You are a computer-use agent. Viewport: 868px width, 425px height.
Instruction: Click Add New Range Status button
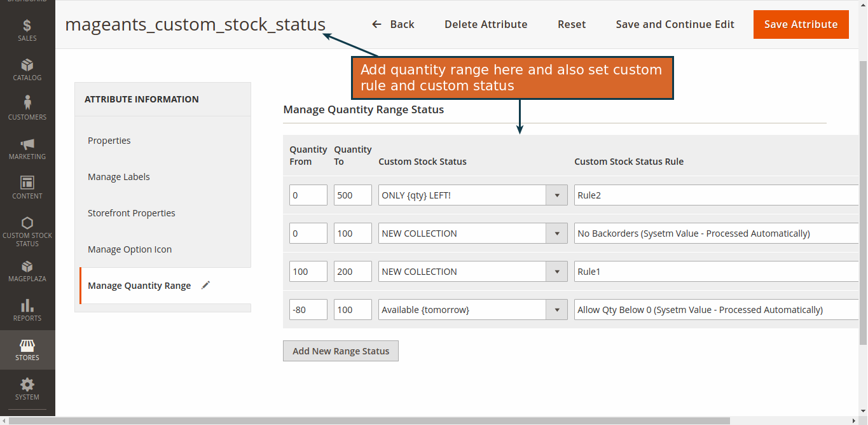click(341, 351)
